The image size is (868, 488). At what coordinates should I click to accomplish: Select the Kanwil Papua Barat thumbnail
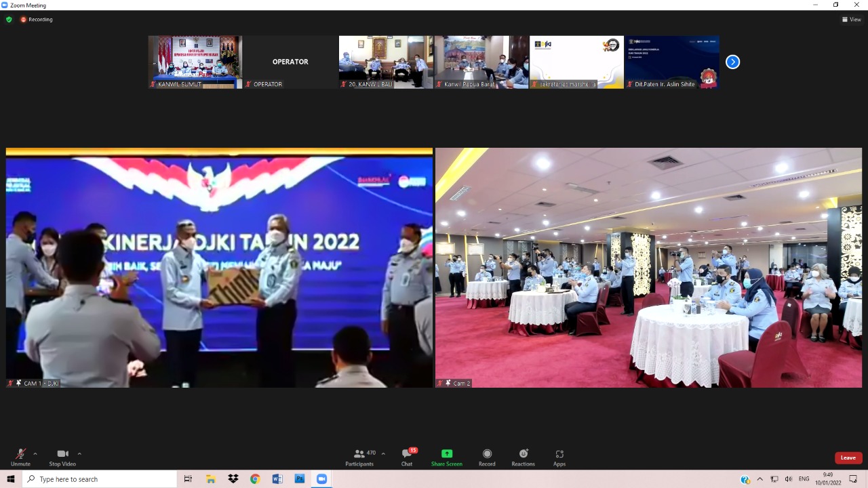(481, 62)
